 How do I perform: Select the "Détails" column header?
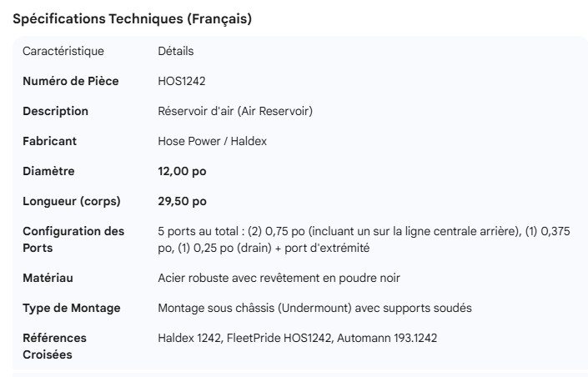[x=175, y=51]
